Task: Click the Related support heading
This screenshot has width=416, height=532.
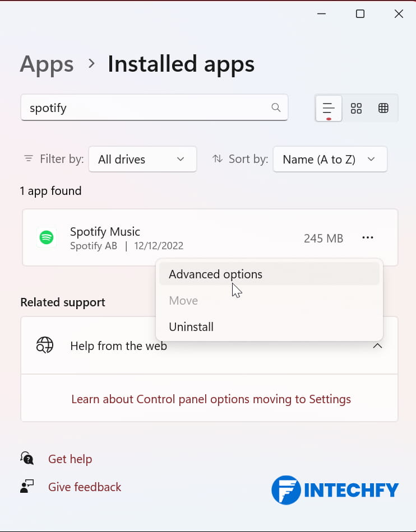Action: [63, 302]
